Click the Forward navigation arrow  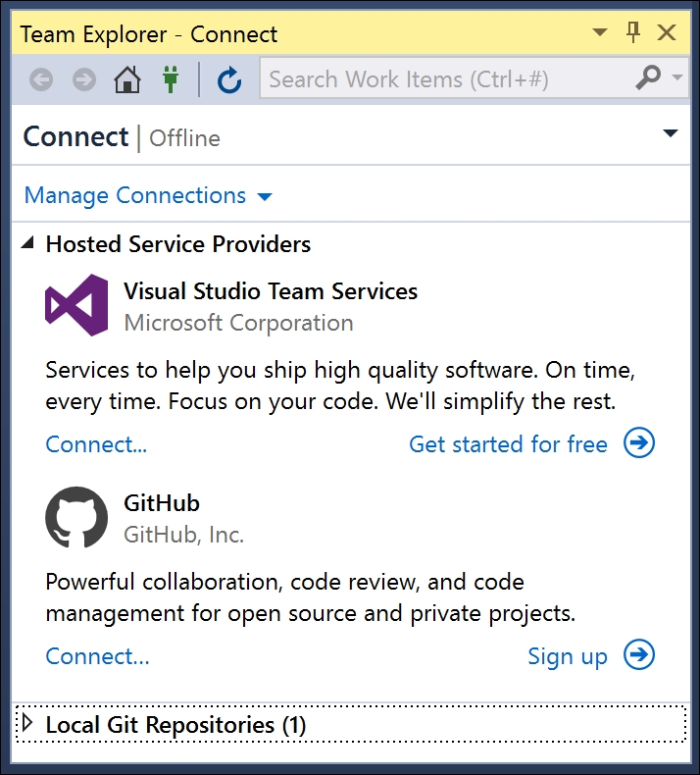click(x=84, y=79)
